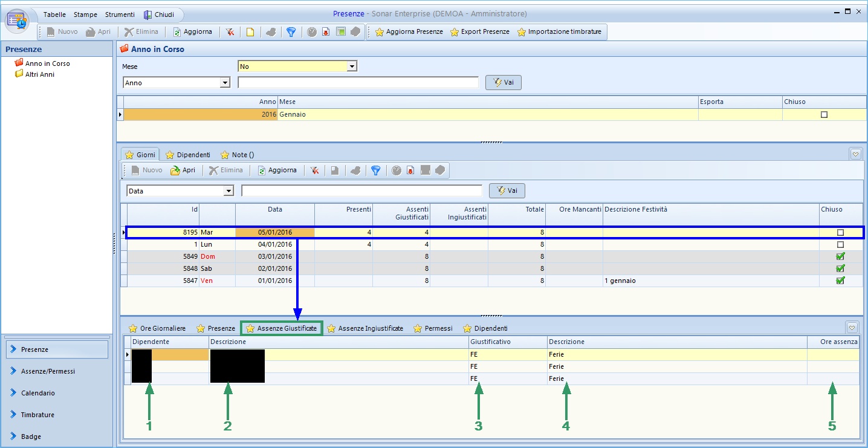
Task: Uncheck Chiuso for the 01/01/2016 row
Action: (840, 281)
